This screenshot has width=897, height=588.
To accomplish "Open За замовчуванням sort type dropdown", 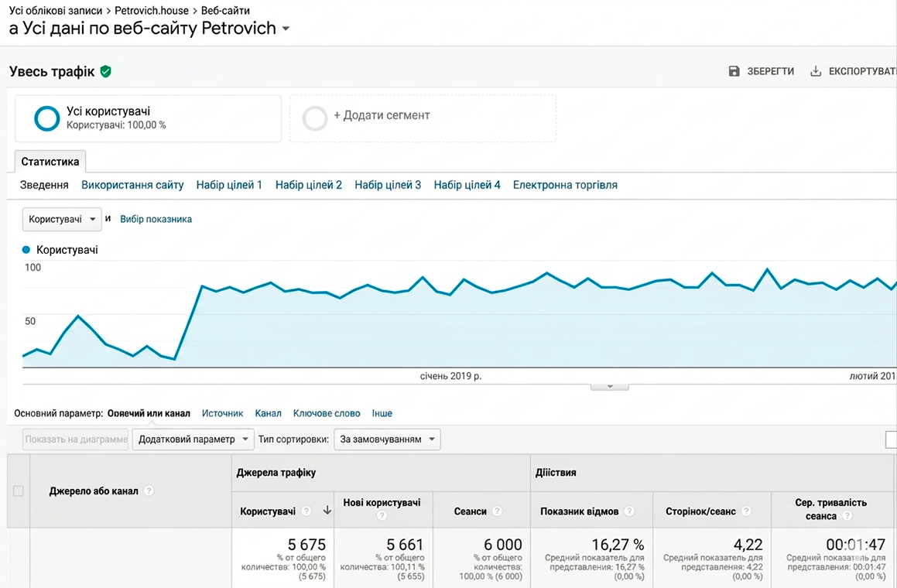I will coord(387,439).
